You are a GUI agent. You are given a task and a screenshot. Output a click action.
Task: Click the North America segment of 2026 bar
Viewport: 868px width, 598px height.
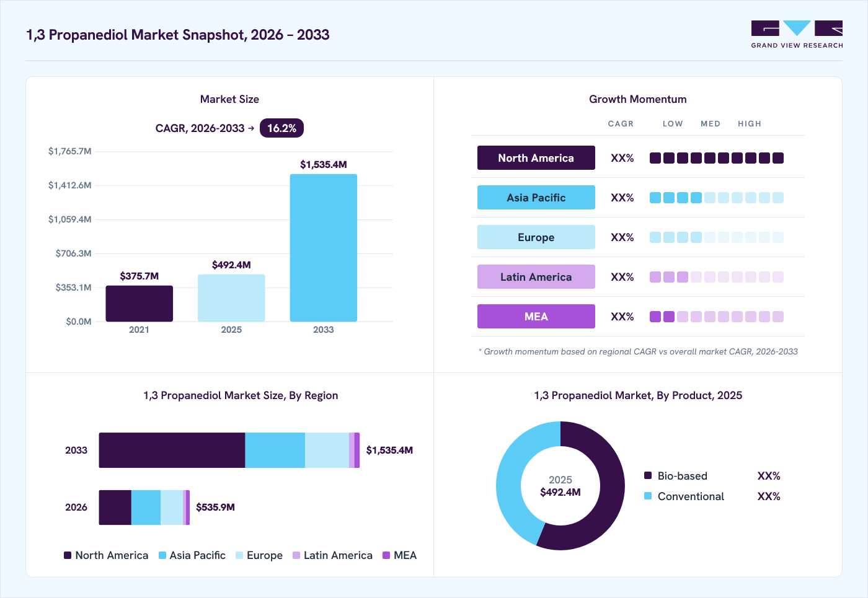115,508
